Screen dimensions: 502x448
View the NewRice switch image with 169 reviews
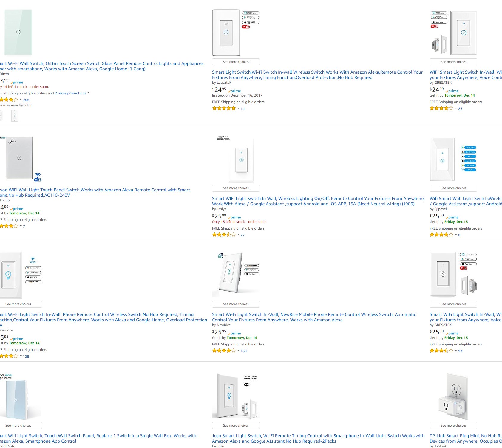coord(236,275)
